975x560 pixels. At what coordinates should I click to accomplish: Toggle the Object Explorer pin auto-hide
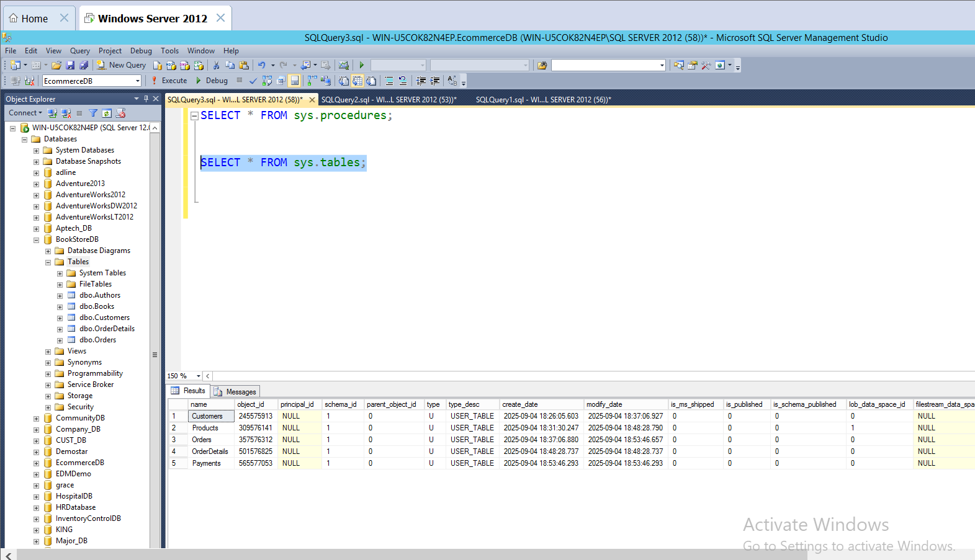point(146,99)
